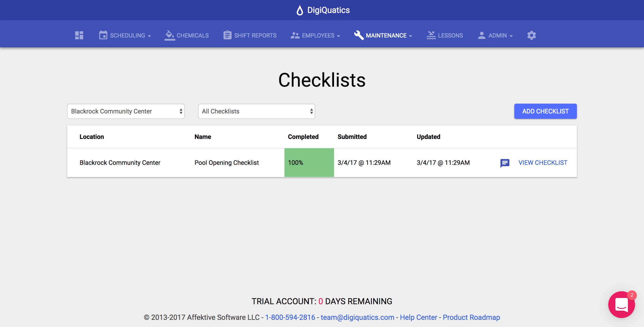Click the Updated column header
This screenshot has width=644, height=327.
(428, 137)
